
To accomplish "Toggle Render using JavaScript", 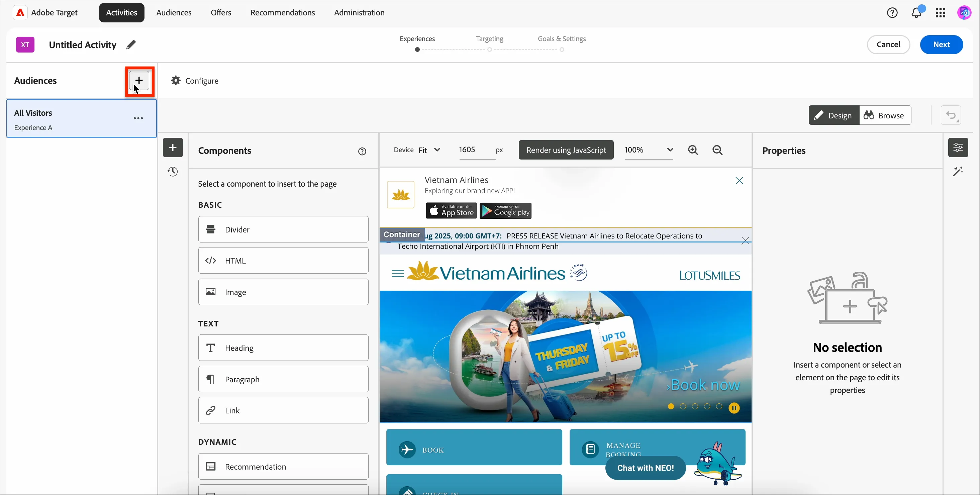I will pos(566,150).
